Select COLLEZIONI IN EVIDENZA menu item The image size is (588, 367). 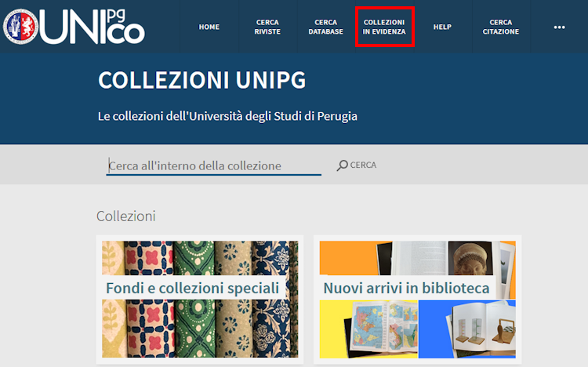(x=384, y=27)
